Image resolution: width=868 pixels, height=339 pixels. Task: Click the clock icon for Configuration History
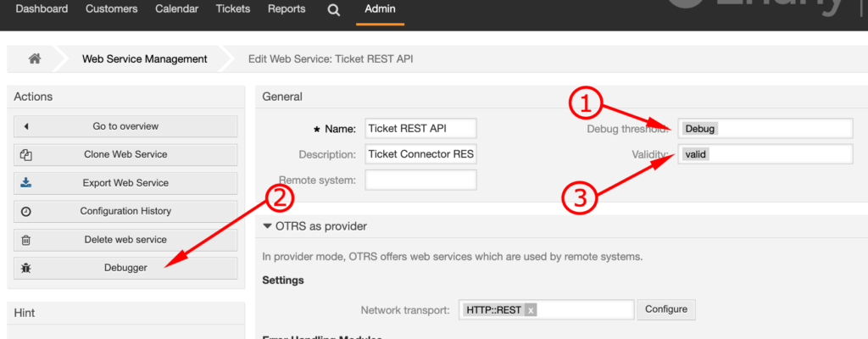25,212
